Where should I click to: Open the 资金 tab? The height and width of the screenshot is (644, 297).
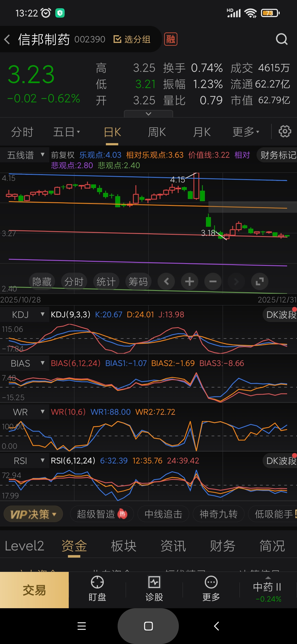pos(74,546)
